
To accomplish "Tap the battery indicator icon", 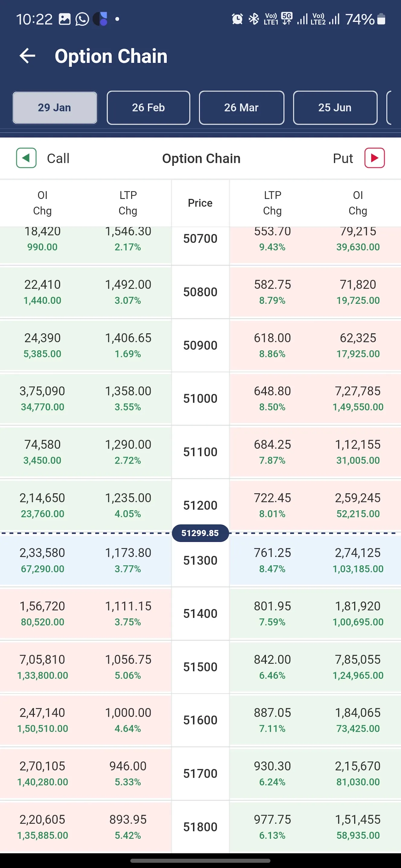I will click(381, 19).
